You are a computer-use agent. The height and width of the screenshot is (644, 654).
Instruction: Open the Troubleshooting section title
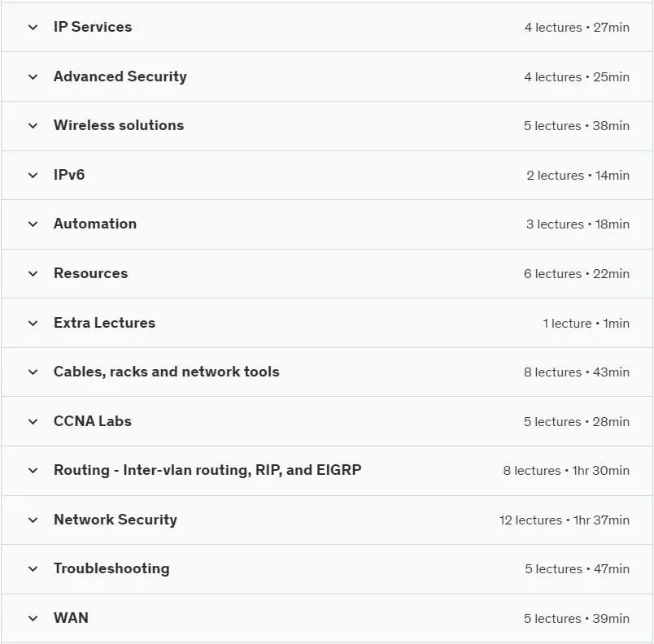point(111,568)
